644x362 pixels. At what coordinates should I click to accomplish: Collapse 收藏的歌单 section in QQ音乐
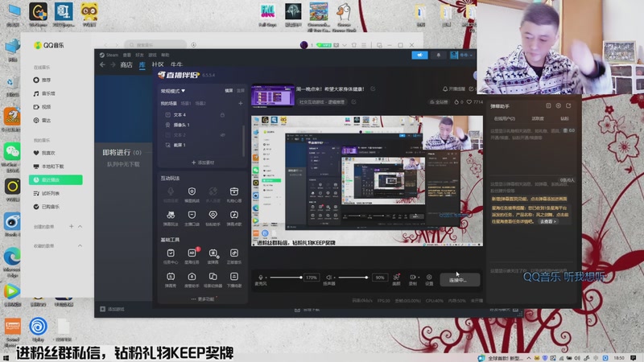click(80, 246)
